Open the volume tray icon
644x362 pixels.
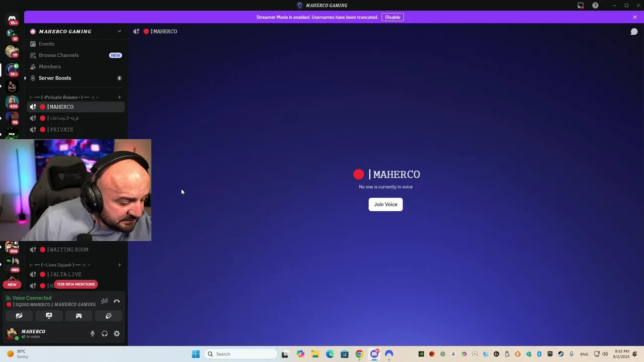tap(605, 354)
